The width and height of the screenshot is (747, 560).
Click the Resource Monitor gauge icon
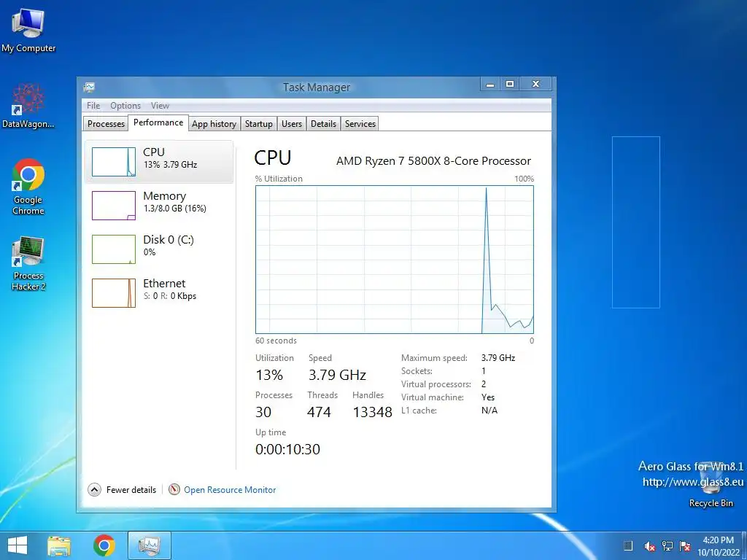pyautogui.click(x=174, y=489)
